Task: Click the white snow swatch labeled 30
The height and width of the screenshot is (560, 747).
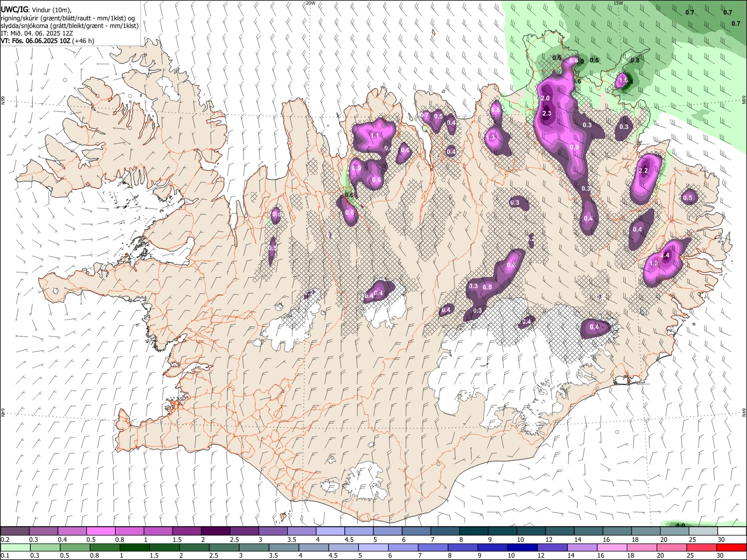Action: pyautogui.click(x=732, y=531)
